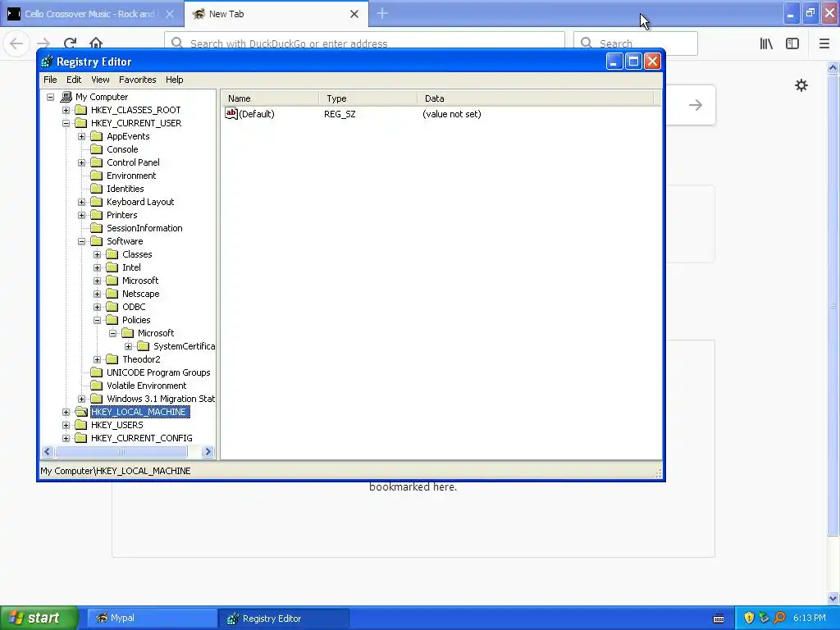840x630 pixels.
Task: Close the New Tab browser tab
Action: click(354, 14)
